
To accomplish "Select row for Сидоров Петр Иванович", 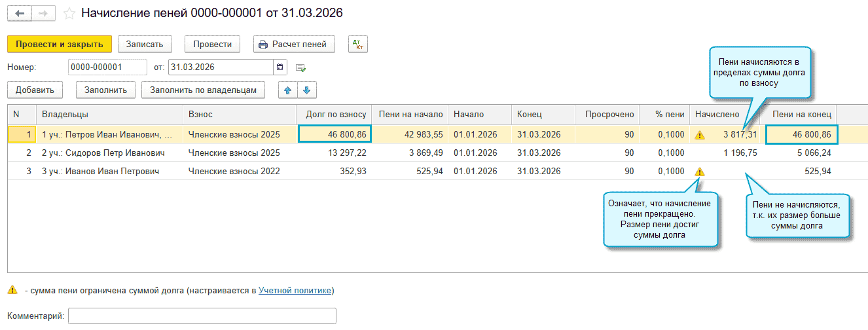I will click(105, 153).
